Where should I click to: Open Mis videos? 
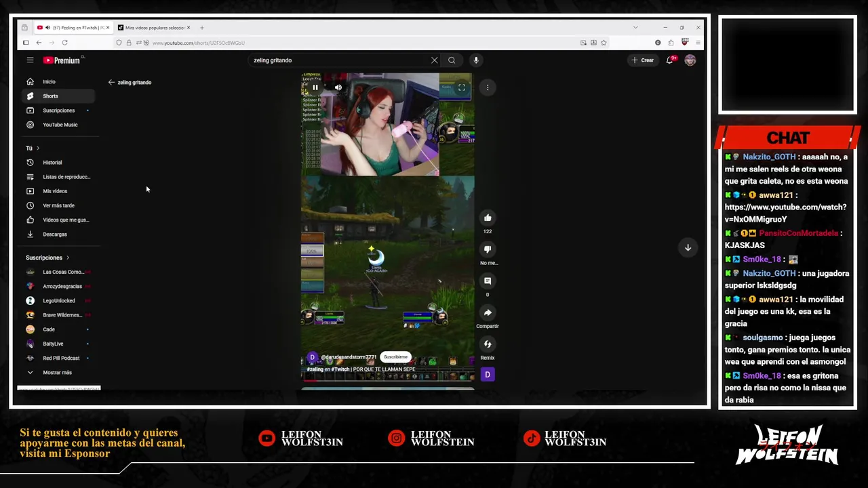click(60, 191)
